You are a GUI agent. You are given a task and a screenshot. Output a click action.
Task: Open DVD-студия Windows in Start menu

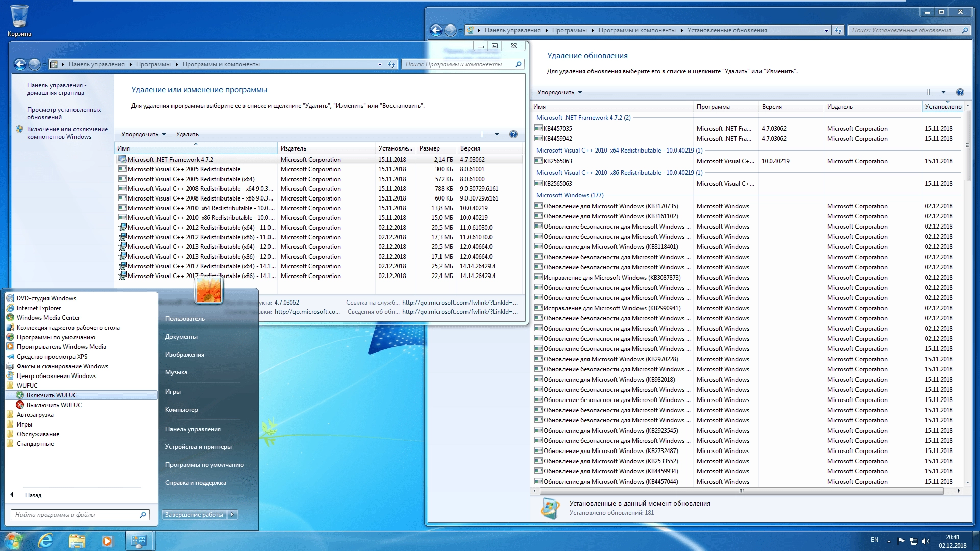pos(82,298)
